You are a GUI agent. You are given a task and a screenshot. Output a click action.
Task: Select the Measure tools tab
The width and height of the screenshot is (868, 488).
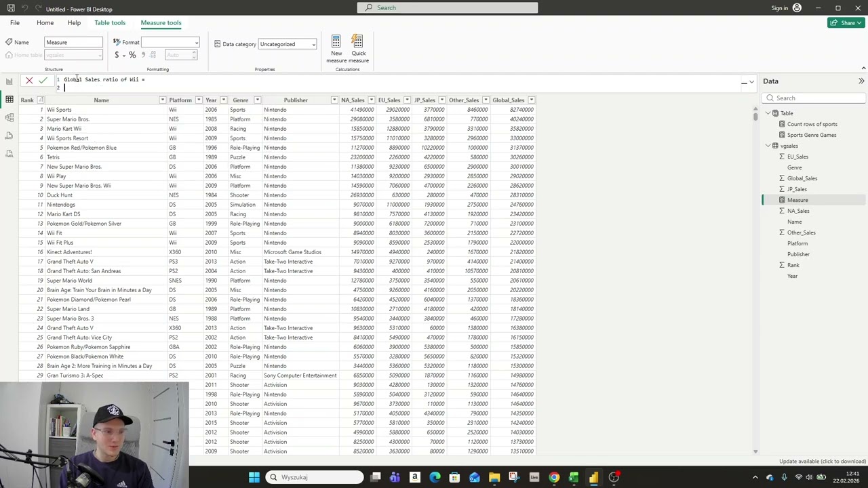point(161,22)
